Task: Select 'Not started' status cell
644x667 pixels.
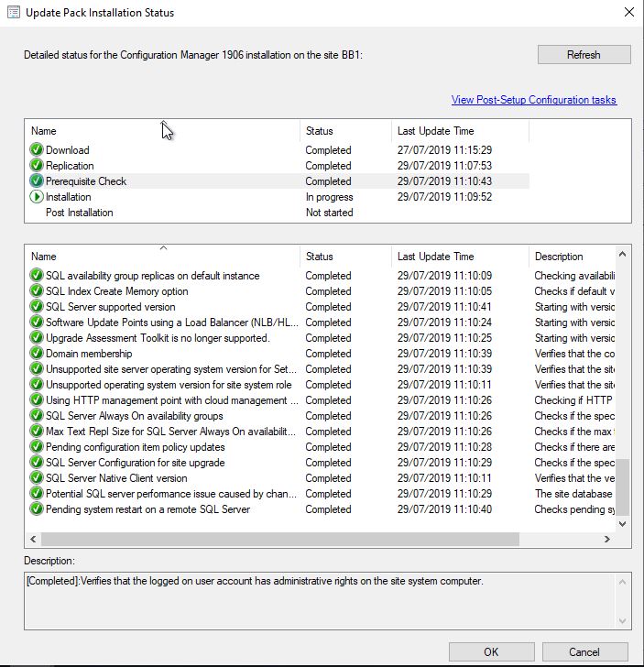Action: point(329,213)
